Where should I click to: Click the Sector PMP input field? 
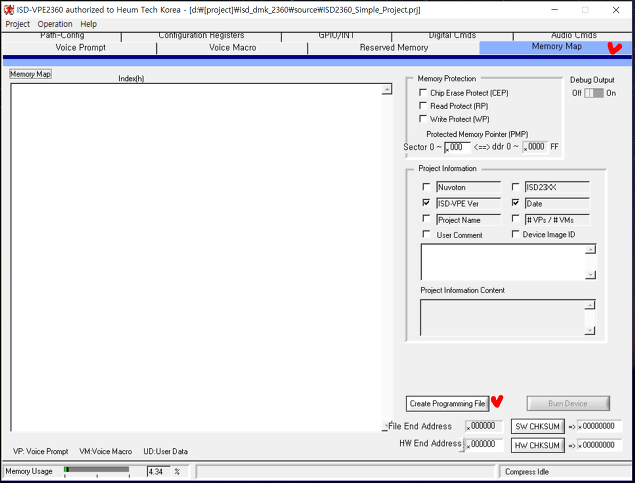tap(457, 147)
